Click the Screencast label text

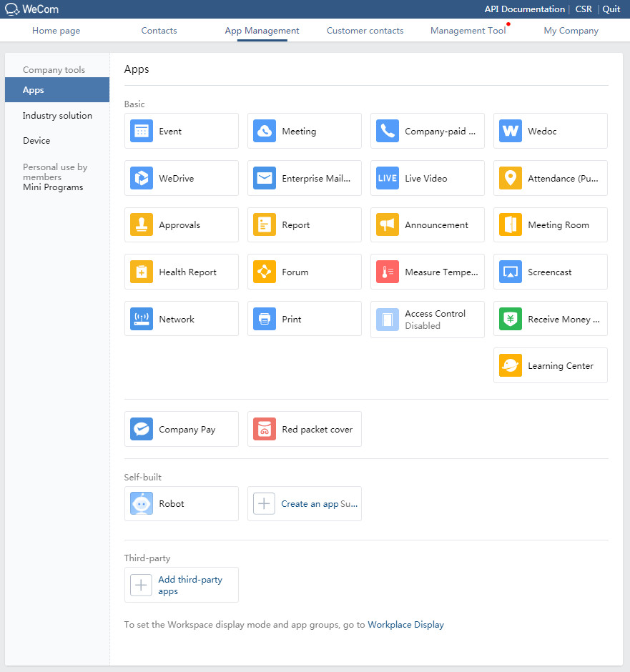(x=549, y=272)
